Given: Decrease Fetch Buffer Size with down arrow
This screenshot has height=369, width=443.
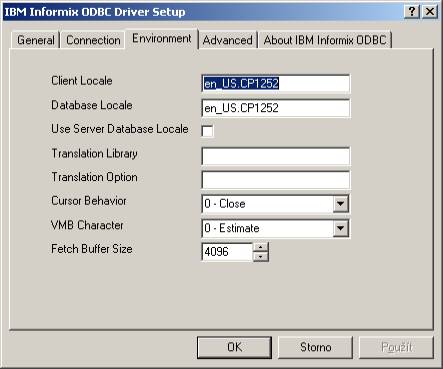Looking at the screenshot, I should pos(261,256).
